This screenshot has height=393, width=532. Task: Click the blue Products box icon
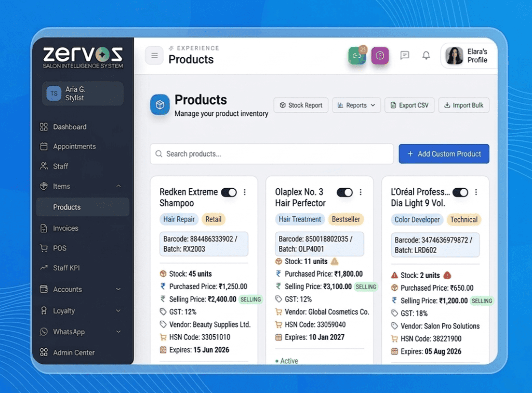(x=160, y=104)
